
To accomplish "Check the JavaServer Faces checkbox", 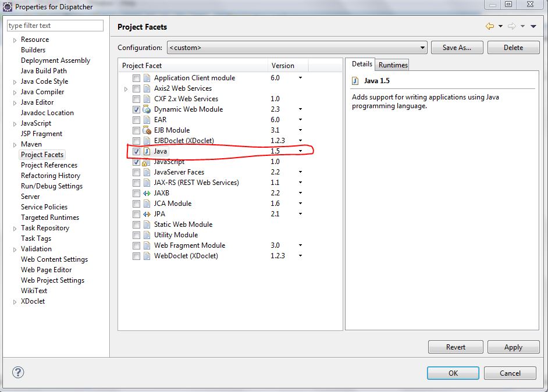I will tap(136, 172).
